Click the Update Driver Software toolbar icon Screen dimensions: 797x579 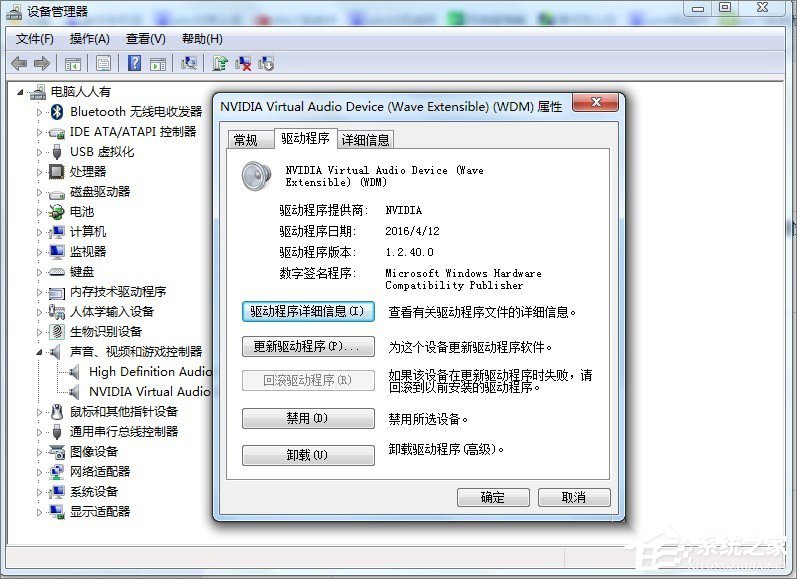tap(220, 63)
